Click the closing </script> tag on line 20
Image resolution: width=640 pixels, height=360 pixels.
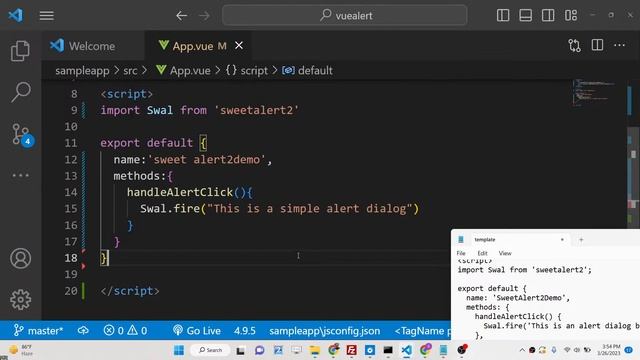[130, 291]
